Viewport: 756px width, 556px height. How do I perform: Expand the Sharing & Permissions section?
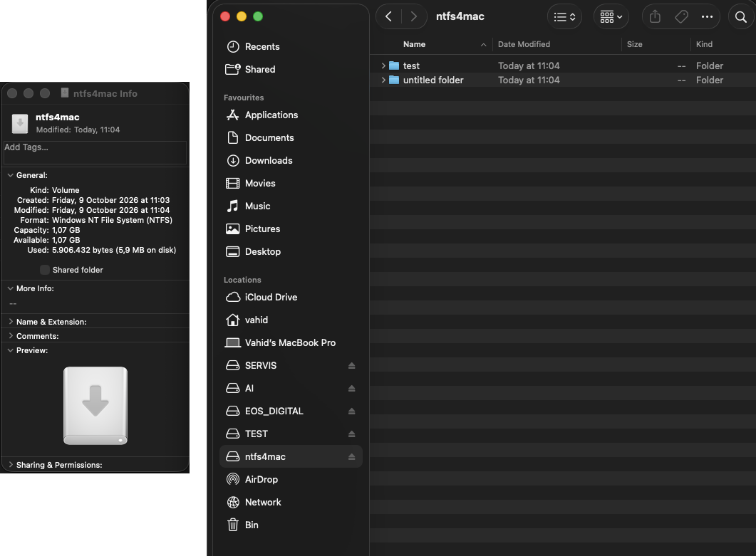(10, 464)
